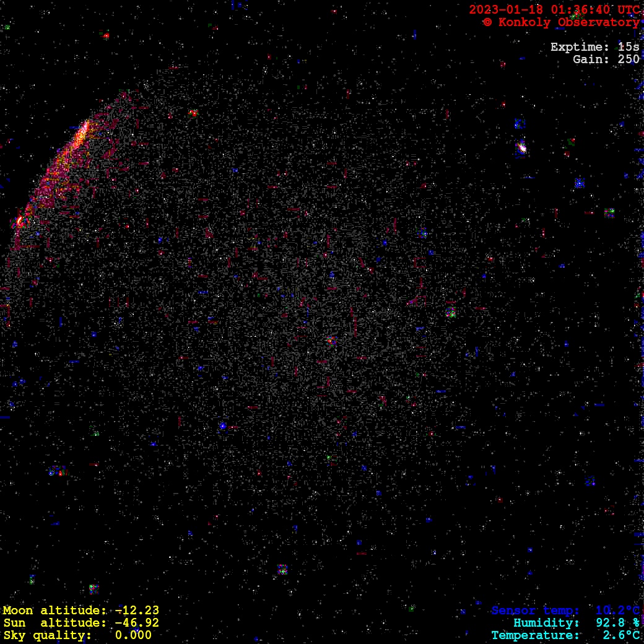644x644 pixels.
Task: Click the Sensor temp label
Action: (x=536, y=611)
